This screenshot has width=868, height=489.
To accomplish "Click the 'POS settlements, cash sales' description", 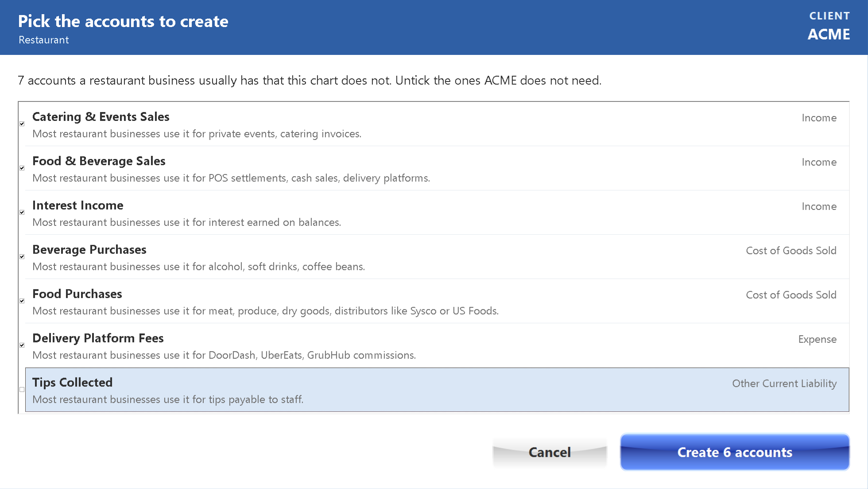I will click(x=231, y=178).
